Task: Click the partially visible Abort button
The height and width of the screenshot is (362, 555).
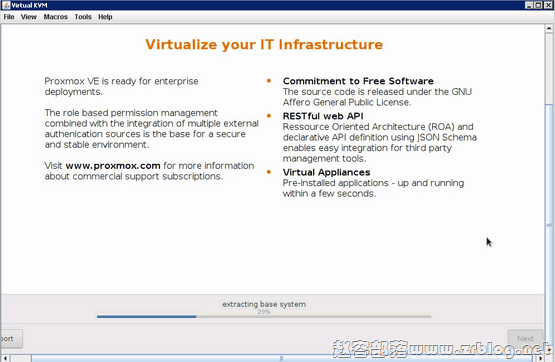Action: (x=12, y=339)
